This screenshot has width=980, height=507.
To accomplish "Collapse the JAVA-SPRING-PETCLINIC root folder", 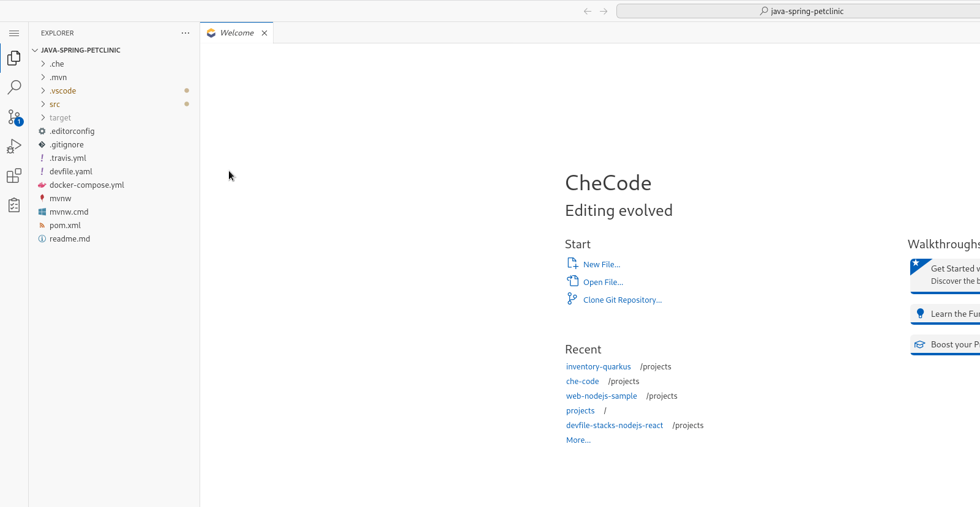I will tap(114, 50).
